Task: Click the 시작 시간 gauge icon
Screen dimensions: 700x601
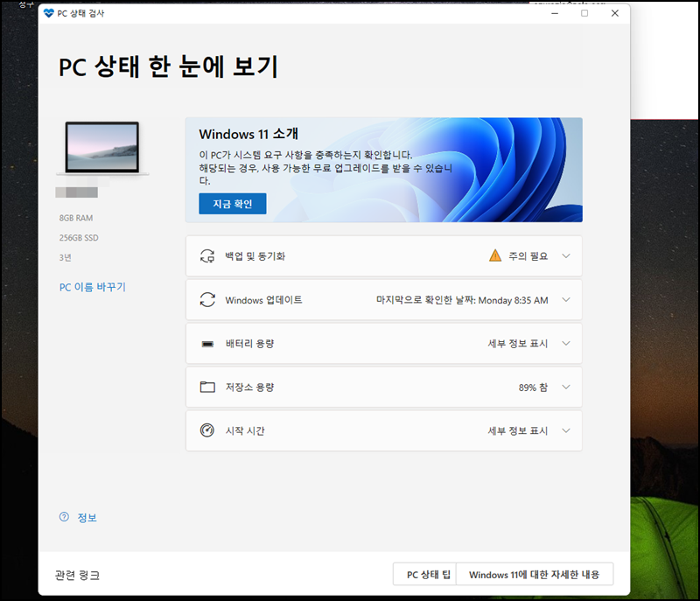Action: pyautogui.click(x=207, y=430)
